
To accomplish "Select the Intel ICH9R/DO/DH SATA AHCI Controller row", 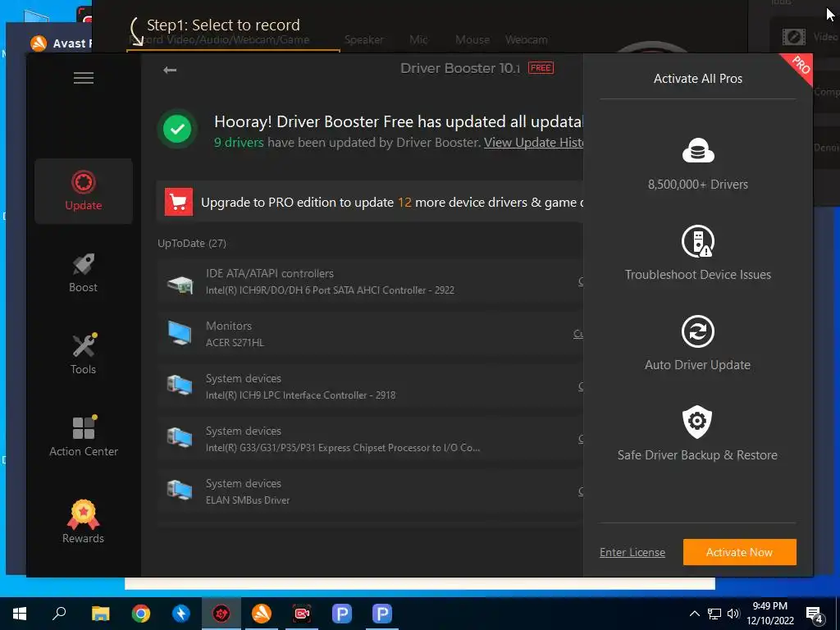I will 370,281.
